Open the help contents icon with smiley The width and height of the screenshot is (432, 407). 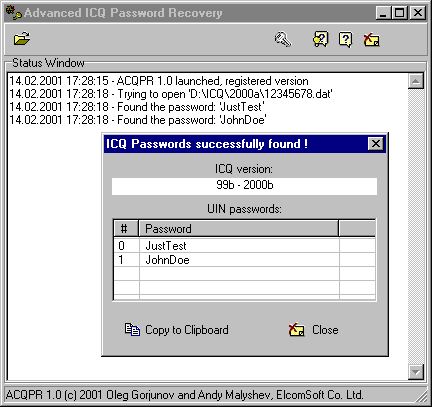pyautogui.click(x=321, y=40)
